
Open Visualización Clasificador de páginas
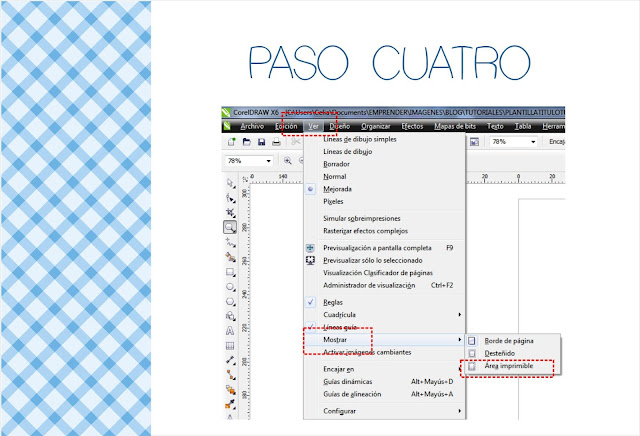(378, 273)
